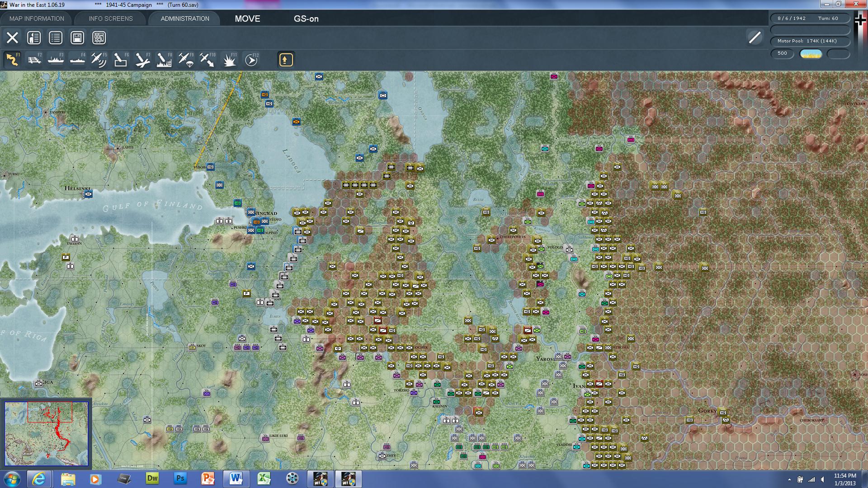Viewport: 868px width, 488px height.
Task: Click the clear weather sky indicator
Action: 811,54
